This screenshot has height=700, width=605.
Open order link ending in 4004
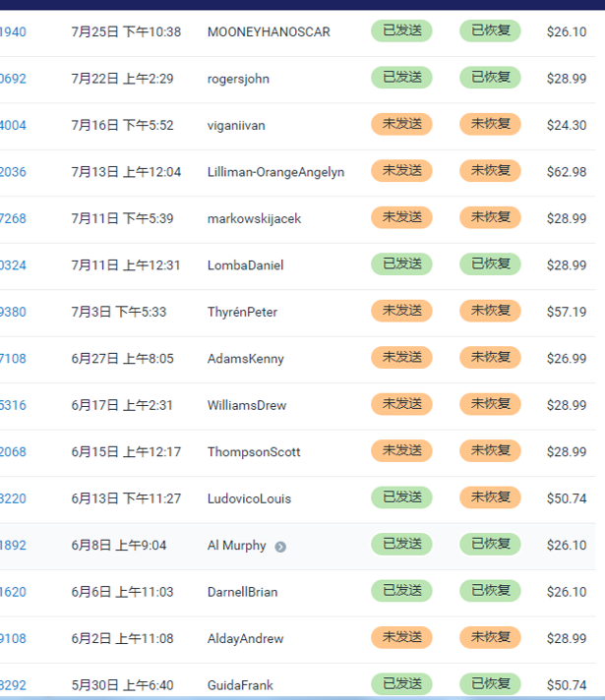click(x=13, y=126)
